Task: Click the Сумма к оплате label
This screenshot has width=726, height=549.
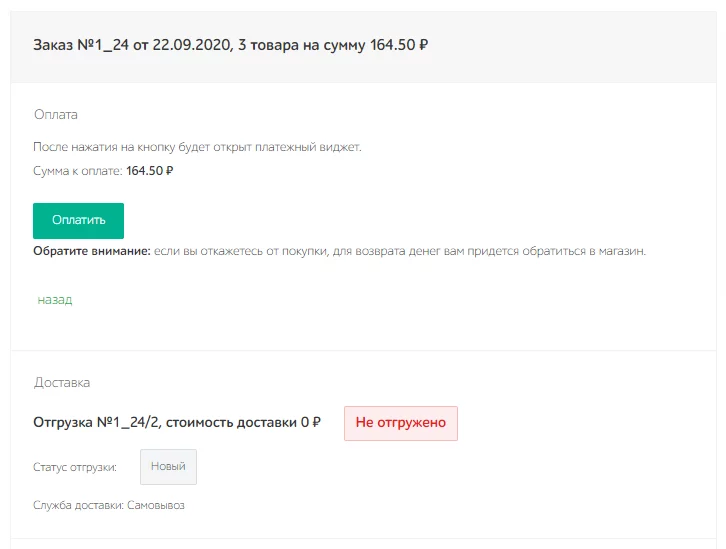Action: coord(78,171)
